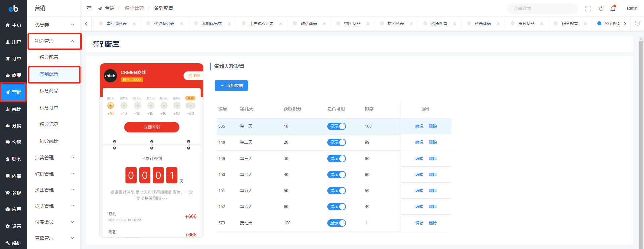
Task: Switch to the 代理商列表 tab
Action: click(164, 24)
